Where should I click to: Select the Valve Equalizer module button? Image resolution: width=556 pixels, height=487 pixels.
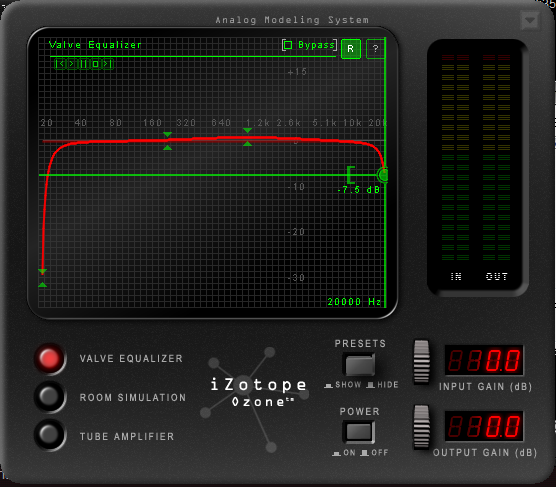50,358
